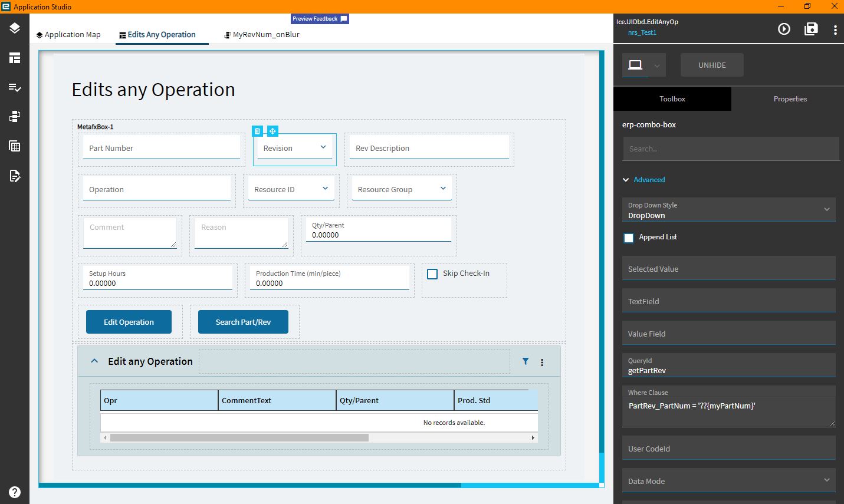
Task: Click the User CodeId field
Action: [x=729, y=448]
